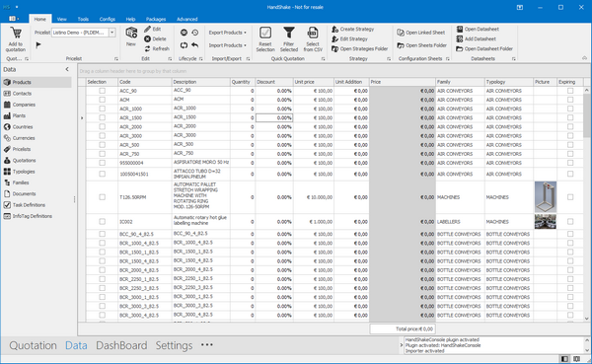Click the palletizer machine picture thumbnail
The height and width of the screenshot is (364, 592).
546,197
